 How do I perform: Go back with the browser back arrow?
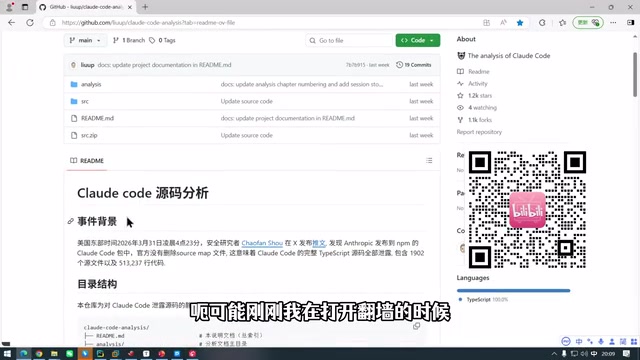tap(11, 23)
